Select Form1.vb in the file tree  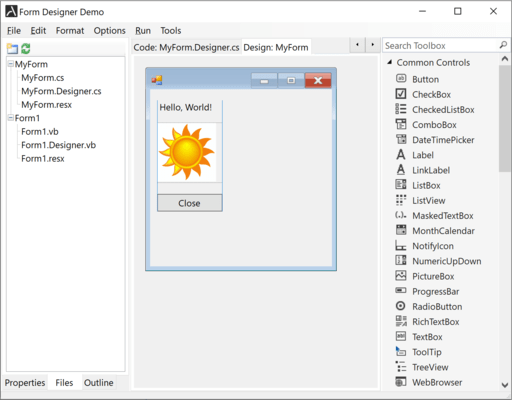coord(40,132)
